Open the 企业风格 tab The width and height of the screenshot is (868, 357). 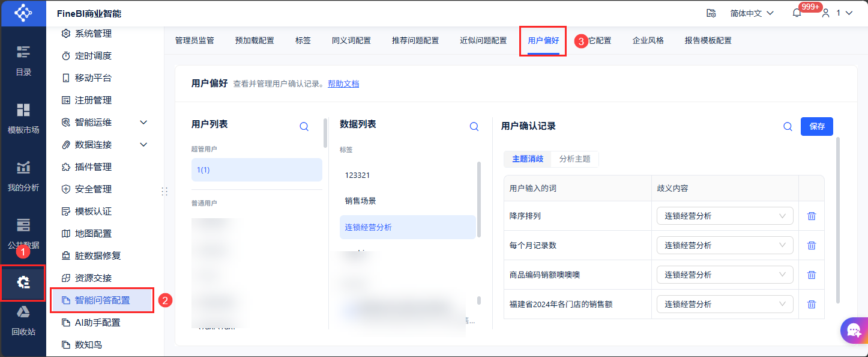pyautogui.click(x=648, y=41)
